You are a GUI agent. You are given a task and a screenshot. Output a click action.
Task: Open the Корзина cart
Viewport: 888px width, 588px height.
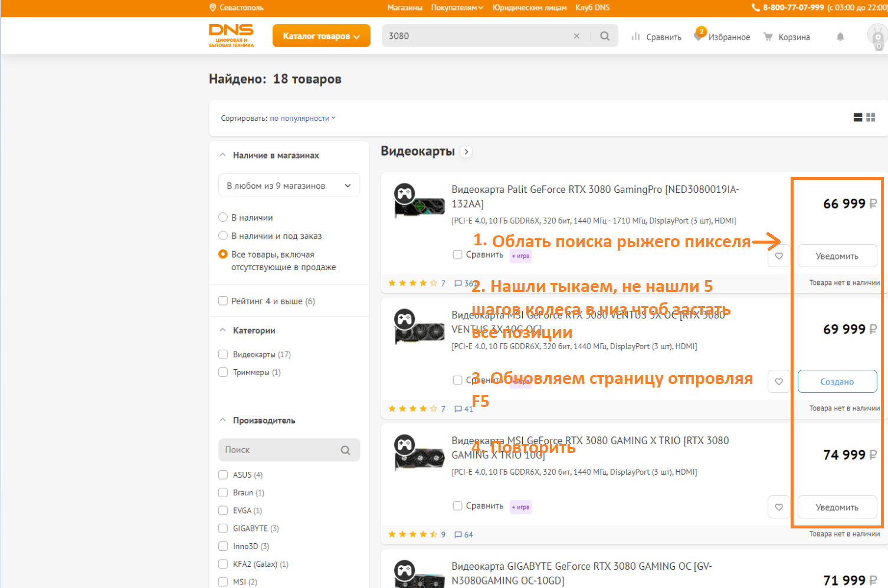(x=786, y=37)
